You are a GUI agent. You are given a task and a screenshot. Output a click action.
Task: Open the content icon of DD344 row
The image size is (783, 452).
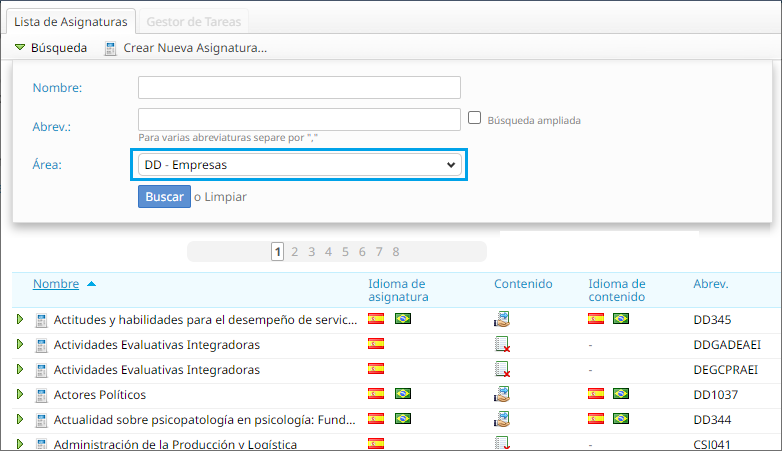pos(502,419)
